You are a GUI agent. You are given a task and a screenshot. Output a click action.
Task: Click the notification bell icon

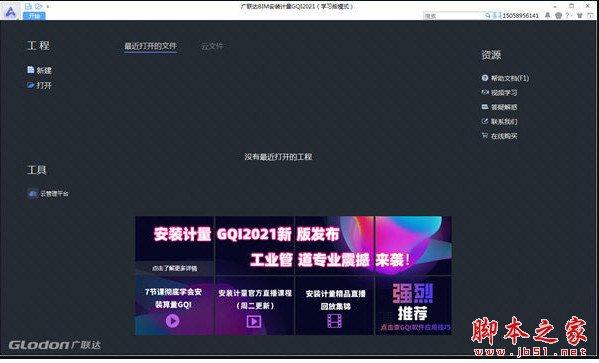(x=547, y=15)
